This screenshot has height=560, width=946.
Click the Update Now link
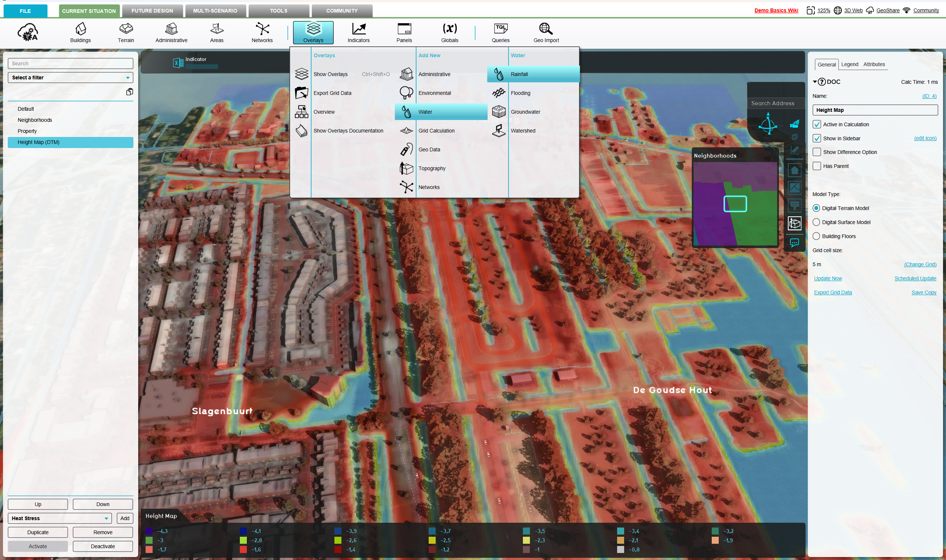point(828,278)
